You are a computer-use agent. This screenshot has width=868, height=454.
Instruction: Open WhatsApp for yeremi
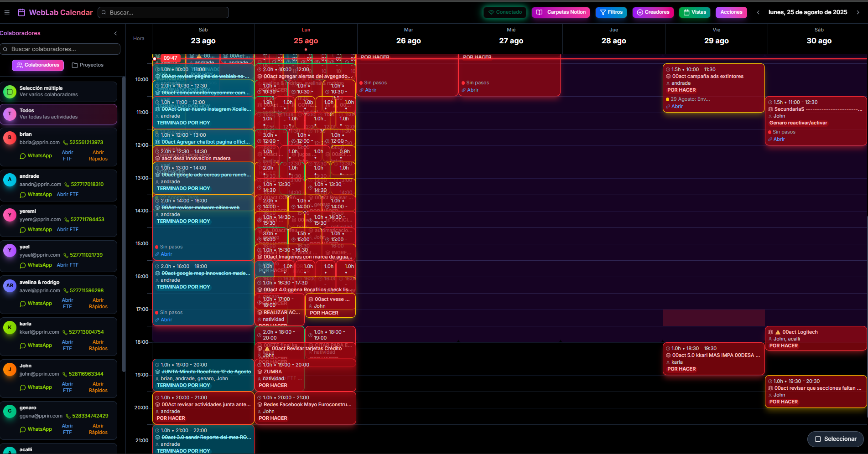36,229
